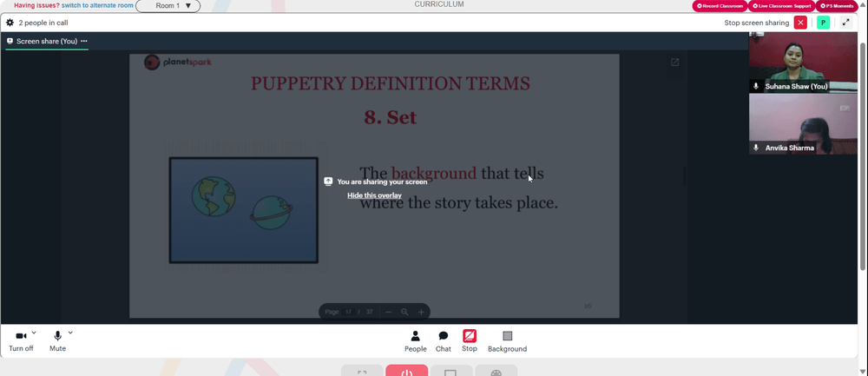
Task: Open the three-dot menu on Screen share tab
Action: [84, 41]
